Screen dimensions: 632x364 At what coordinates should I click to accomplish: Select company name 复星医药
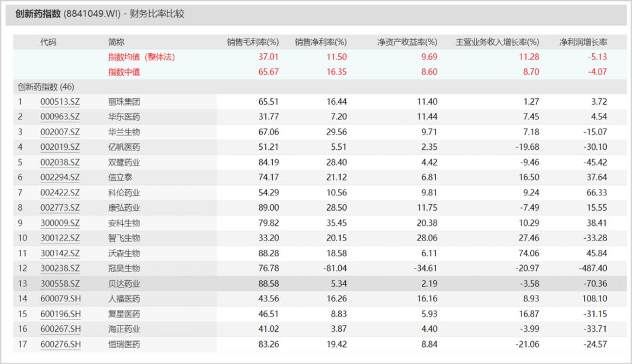click(124, 314)
